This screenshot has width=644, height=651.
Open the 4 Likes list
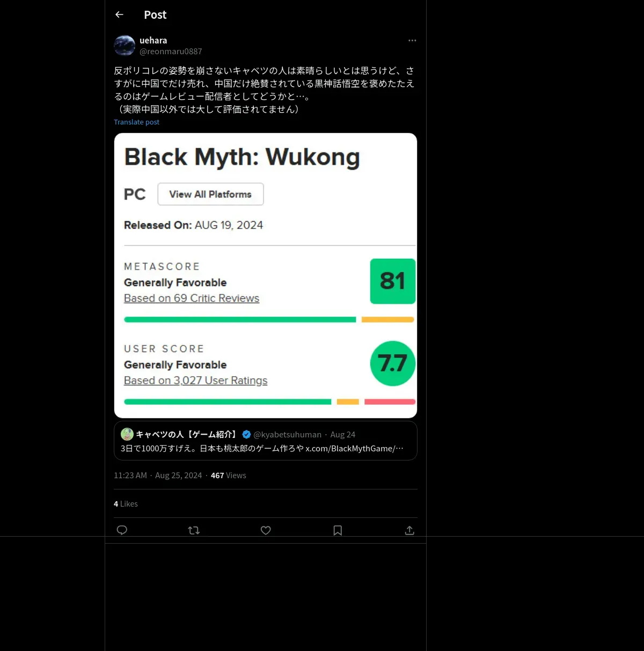pos(126,504)
